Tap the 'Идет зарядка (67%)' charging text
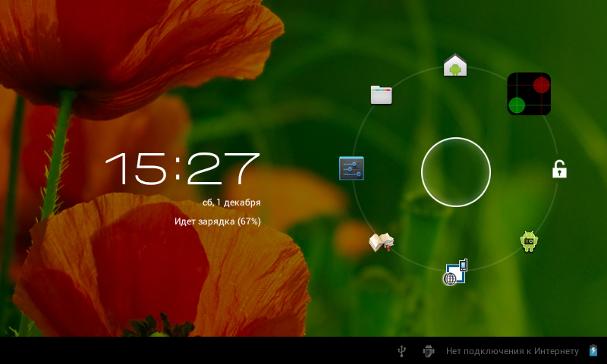Screen dimensions: 607x364 coord(218,221)
